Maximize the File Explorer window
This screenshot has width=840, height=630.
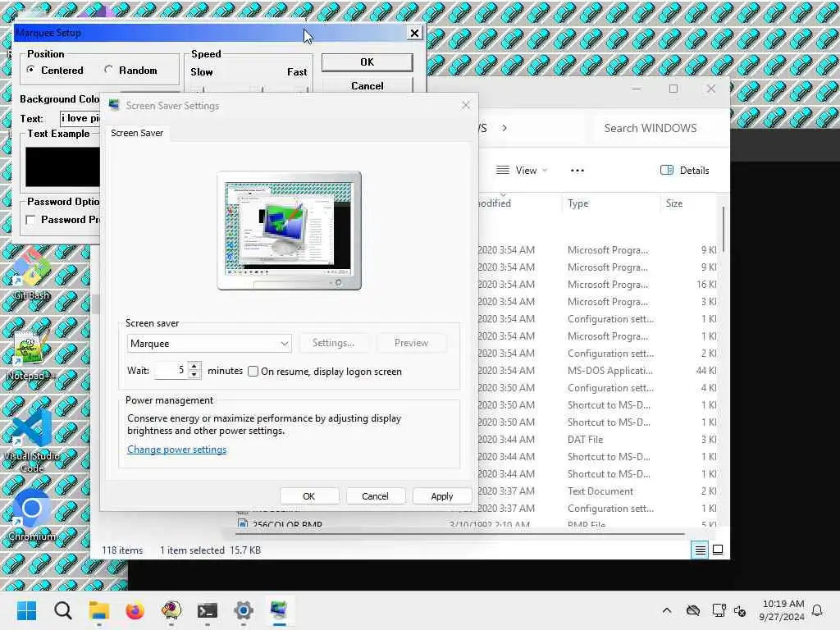tap(673, 89)
